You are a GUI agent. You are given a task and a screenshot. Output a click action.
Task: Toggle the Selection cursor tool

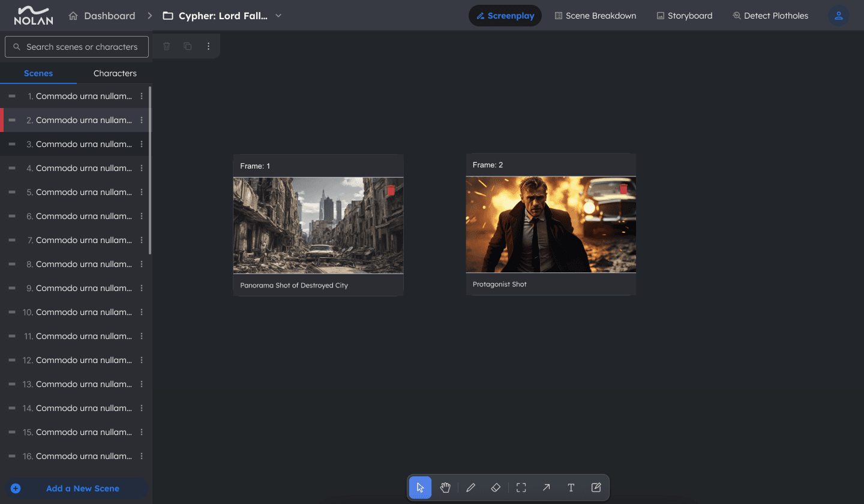419,487
